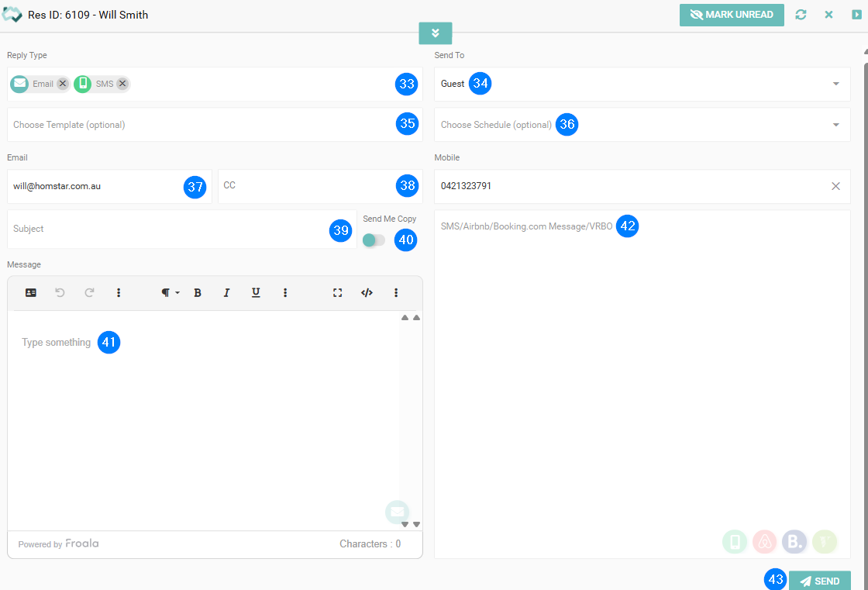The image size is (868, 590).
Task: Click the Airbnb channel icon
Action: pyautogui.click(x=765, y=541)
